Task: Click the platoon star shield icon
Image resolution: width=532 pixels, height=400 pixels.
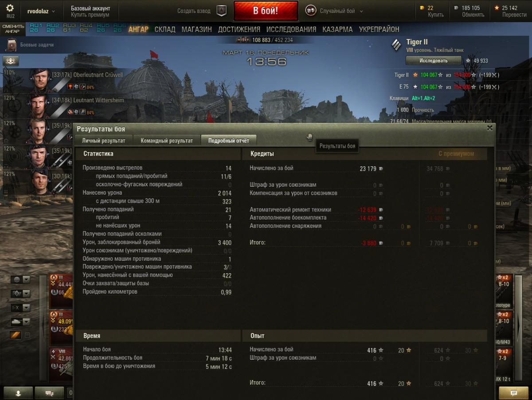Action: (221, 11)
